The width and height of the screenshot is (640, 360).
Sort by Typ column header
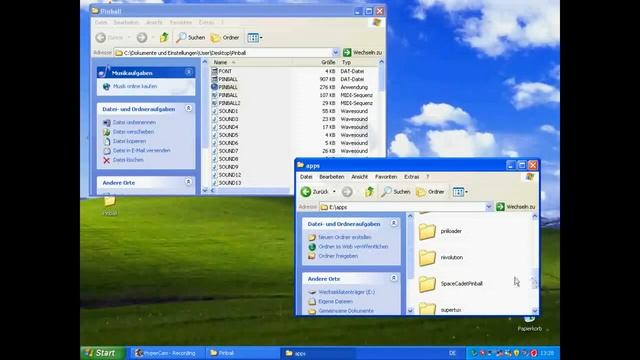(x=358, y=62)
